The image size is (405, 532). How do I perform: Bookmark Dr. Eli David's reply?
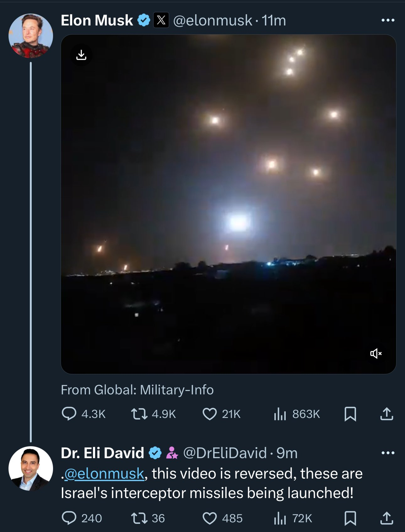(350, 518)
